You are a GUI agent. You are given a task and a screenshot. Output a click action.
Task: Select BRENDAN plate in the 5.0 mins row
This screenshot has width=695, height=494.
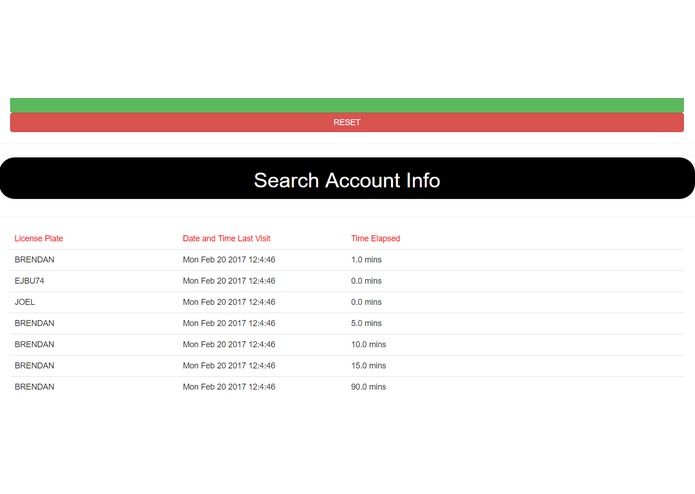click(x=34, y=323)
